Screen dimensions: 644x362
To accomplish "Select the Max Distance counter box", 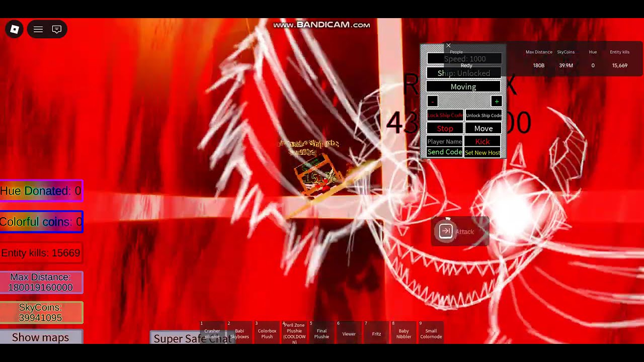I will click(x=41, y=282).
